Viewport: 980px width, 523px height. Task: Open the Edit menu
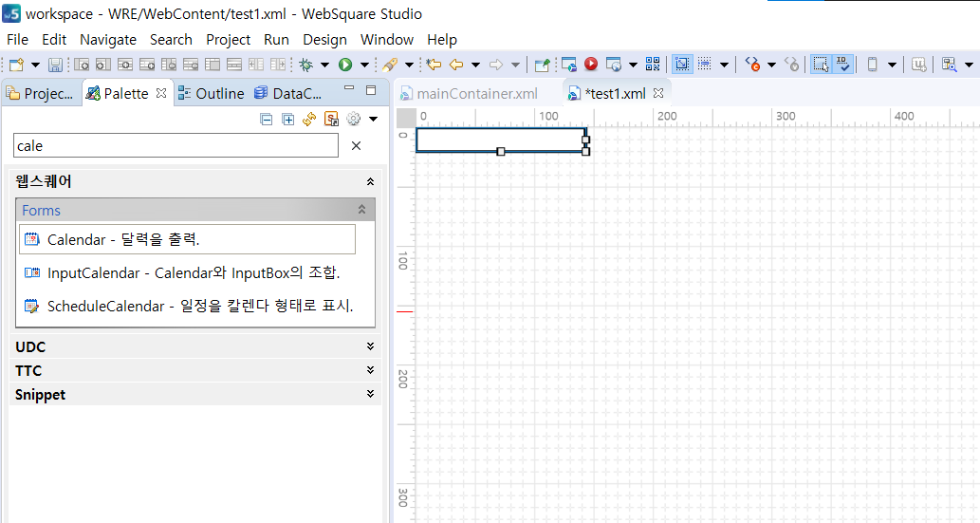coord(54,40)
